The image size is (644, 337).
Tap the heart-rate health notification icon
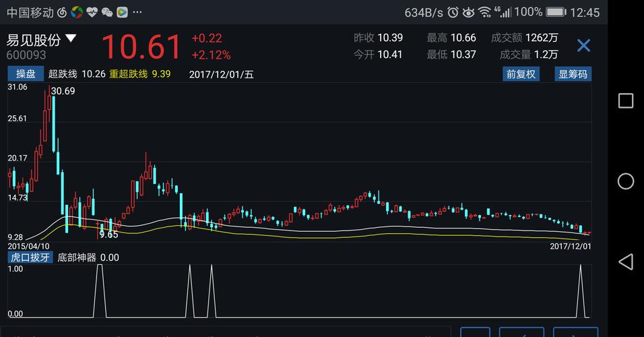pos(92,12)
